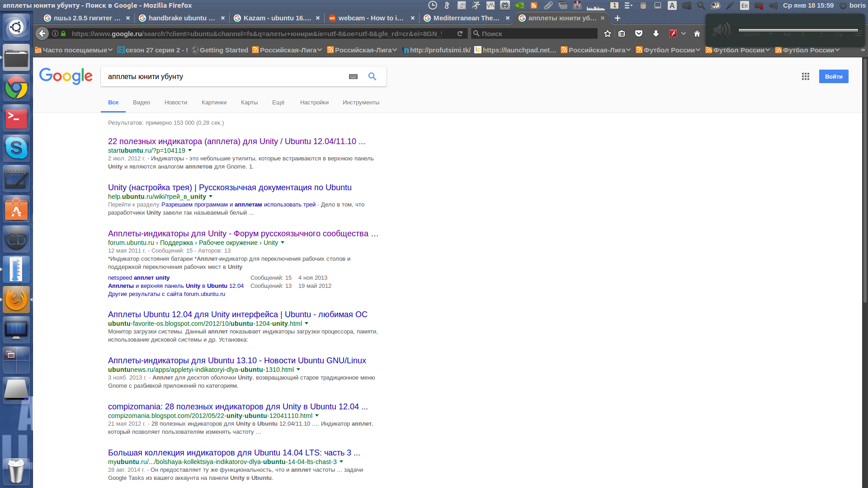The image size is (868, 488).
Task: Open the compizomania 28 полезных индикаторов link
Action: (238, 407)
